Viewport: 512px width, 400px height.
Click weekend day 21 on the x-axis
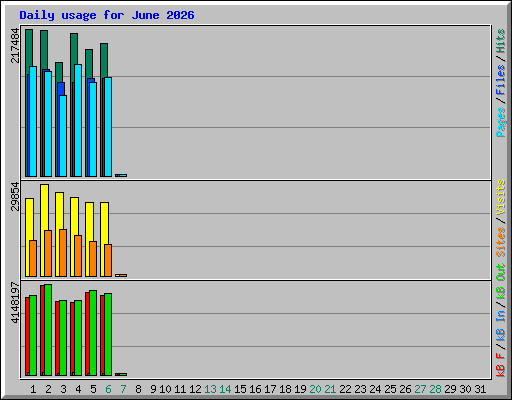(x=330, y=389)
